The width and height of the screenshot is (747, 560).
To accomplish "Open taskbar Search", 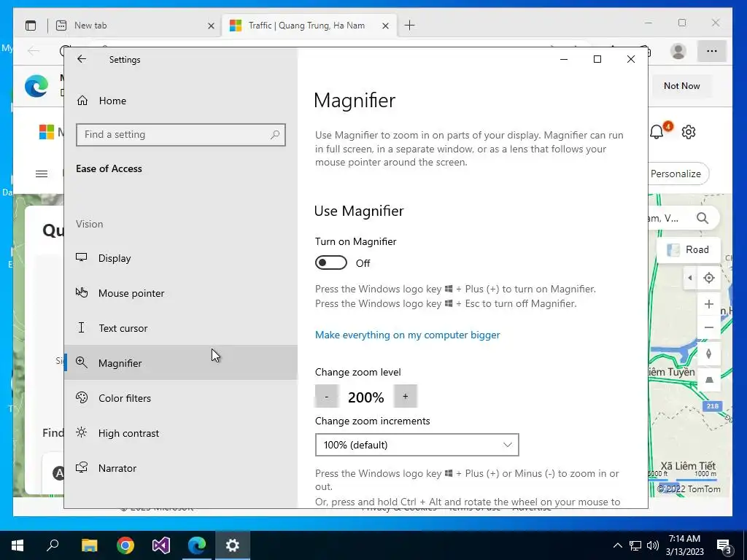I will click(53, 545).
